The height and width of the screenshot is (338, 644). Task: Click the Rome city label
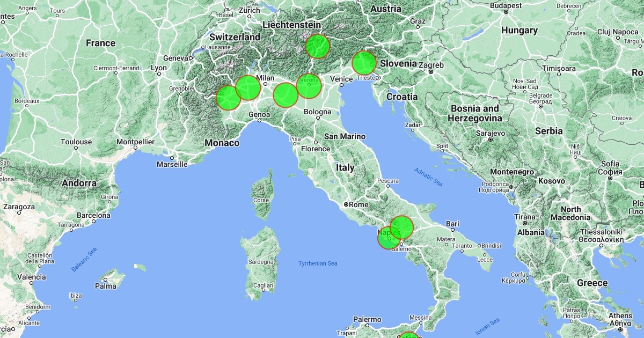click(359, 204)
